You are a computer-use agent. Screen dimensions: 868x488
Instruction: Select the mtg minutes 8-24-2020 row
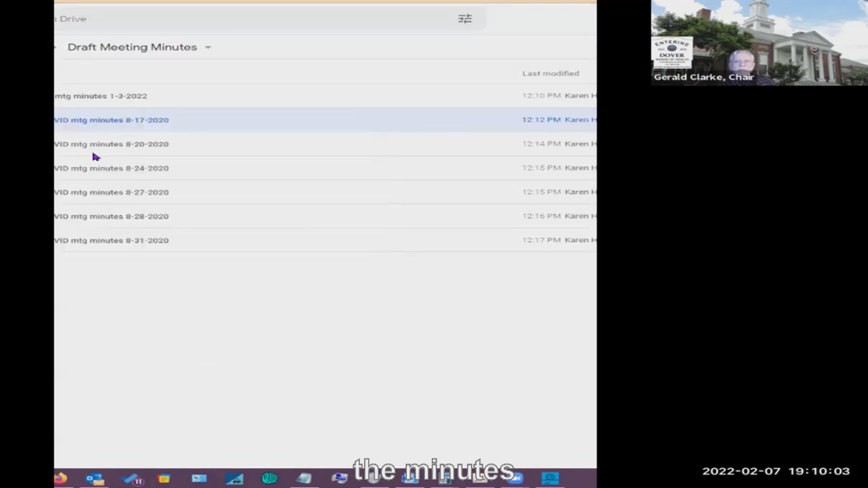point(112,168)
